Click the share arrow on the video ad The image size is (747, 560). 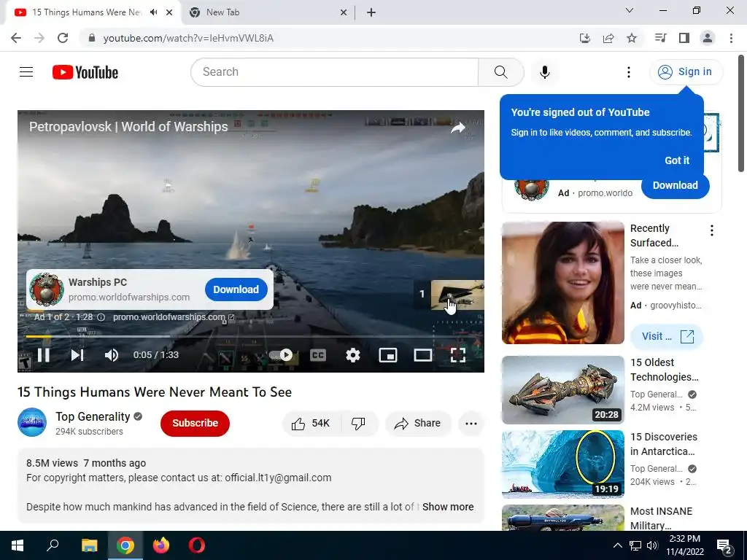point(458,128)
